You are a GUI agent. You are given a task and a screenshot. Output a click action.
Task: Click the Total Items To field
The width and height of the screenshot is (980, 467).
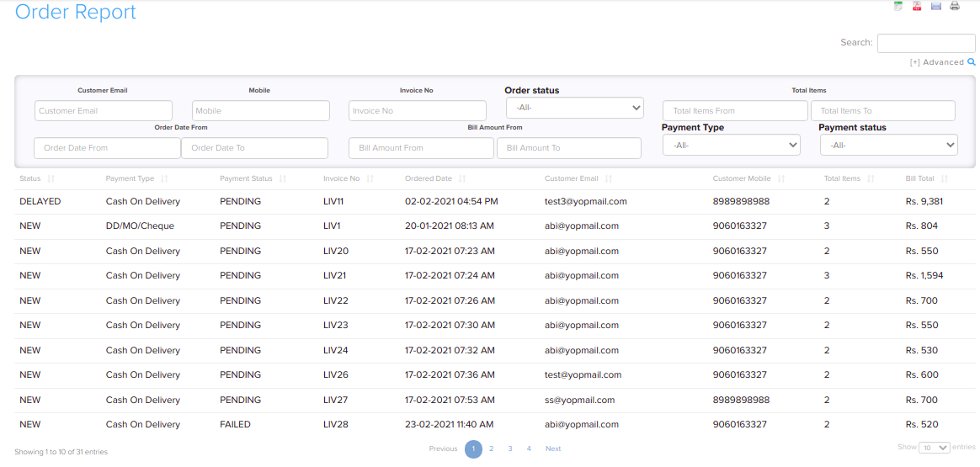883,110
